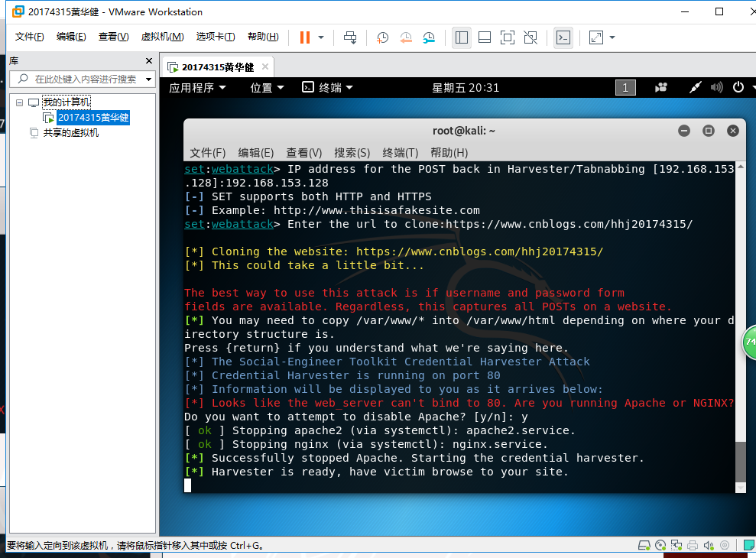
Task: Minimize the root@kali terminal window
Action: 683,131
